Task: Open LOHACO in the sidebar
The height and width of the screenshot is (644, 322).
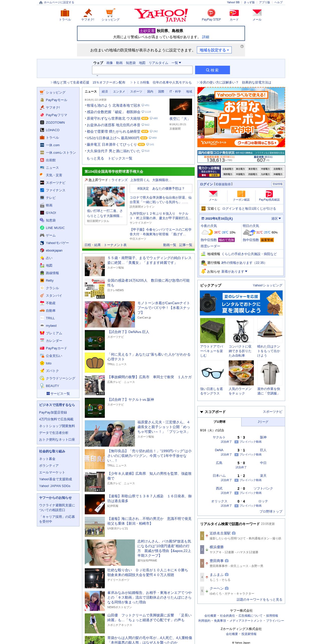Action: 53,130
